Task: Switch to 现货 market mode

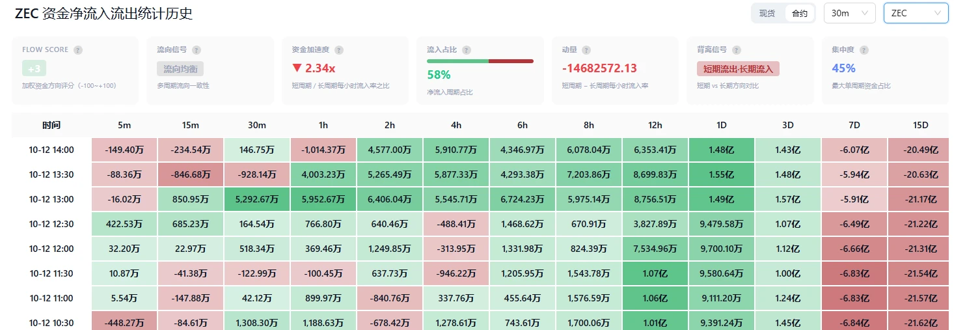Action: [767, 13]
